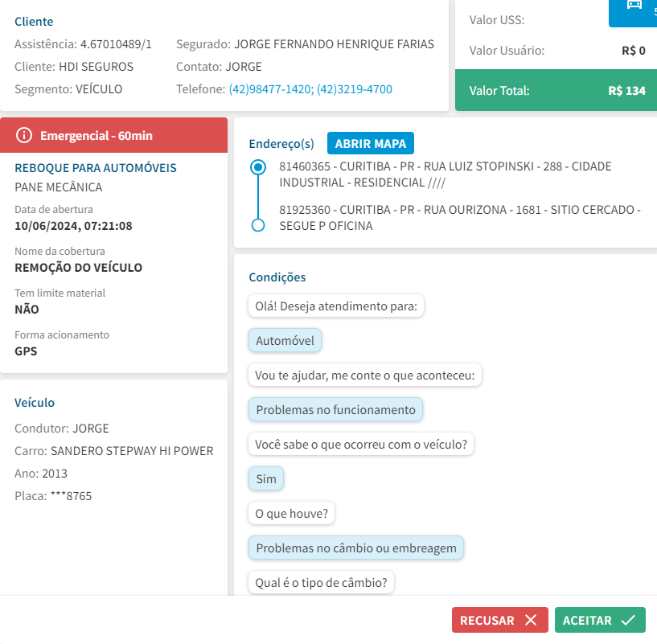Click the 'O que houve?' question
This screenshot has width=657, height=644.
click(x=291, y=513)
